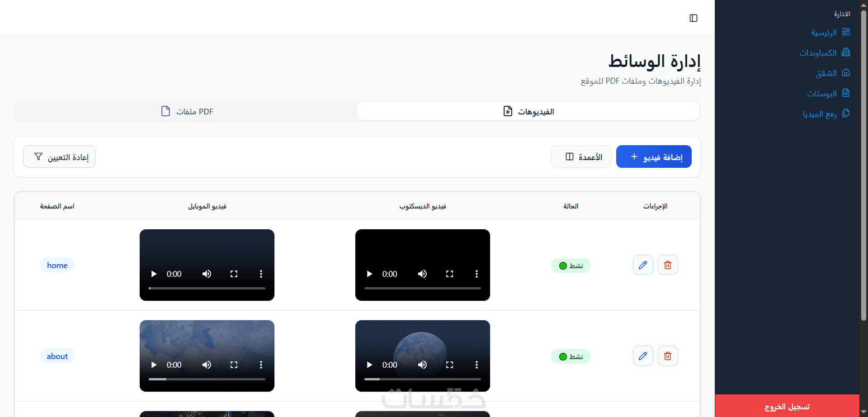Seek on about mobile video progress bar
This screenshot has height=417, width=868.
tap(207, 379)
